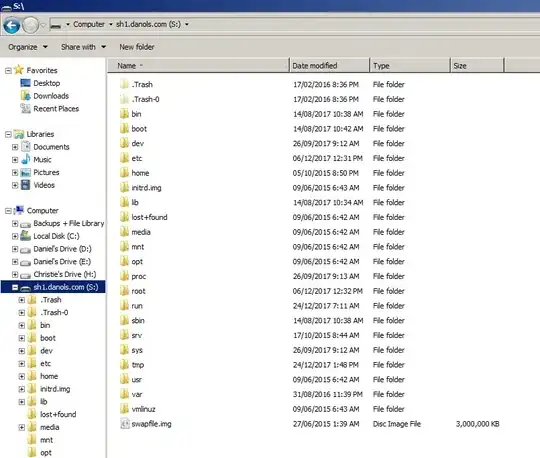Click the greyed Forward navigation button
The image size is (540, 458).
tap(30, 25)
